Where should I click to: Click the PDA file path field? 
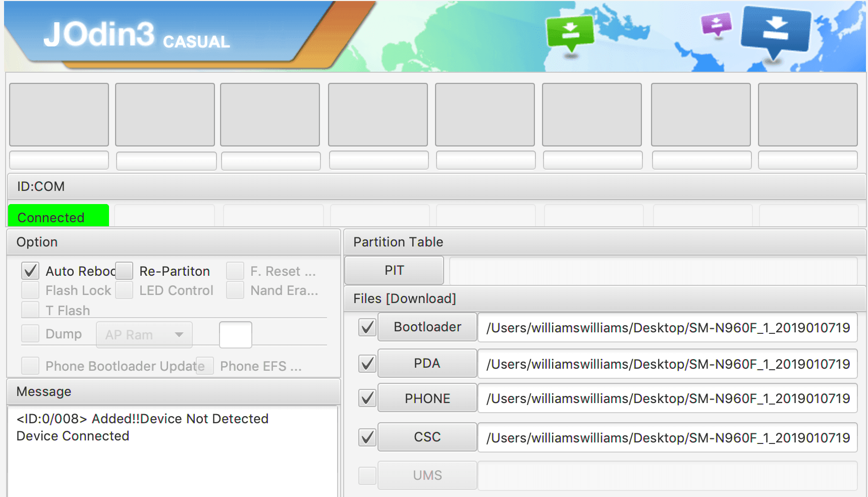pos(668,364)
